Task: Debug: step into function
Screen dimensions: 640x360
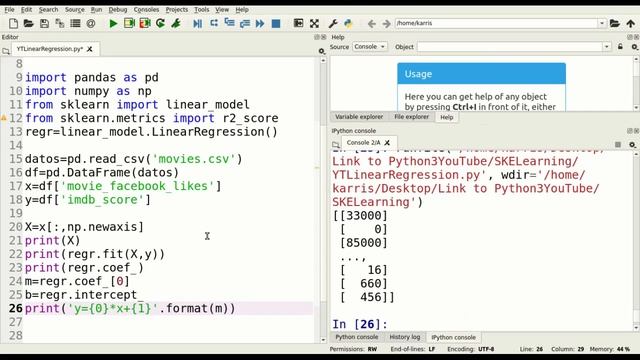Action: [x=229, y=24]
